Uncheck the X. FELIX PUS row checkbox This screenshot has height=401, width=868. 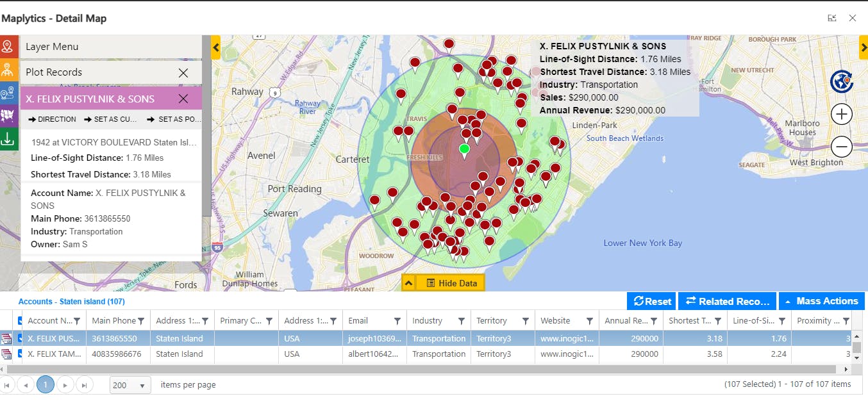(20, 338)
